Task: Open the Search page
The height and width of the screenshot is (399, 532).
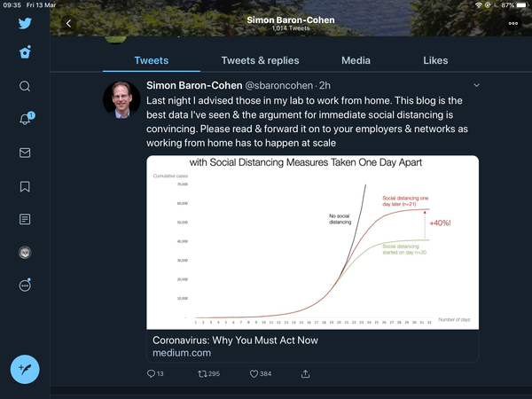Action: (x=25, y=86)
